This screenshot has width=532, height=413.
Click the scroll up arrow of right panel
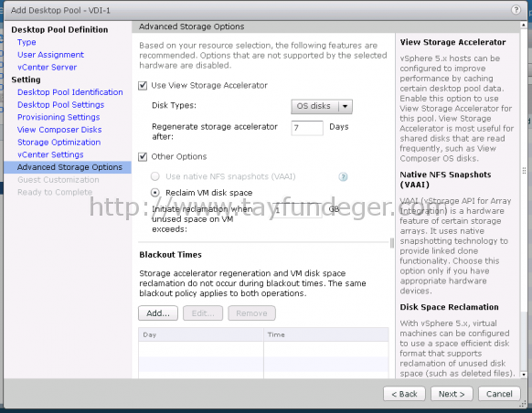[x=524, y=26]
